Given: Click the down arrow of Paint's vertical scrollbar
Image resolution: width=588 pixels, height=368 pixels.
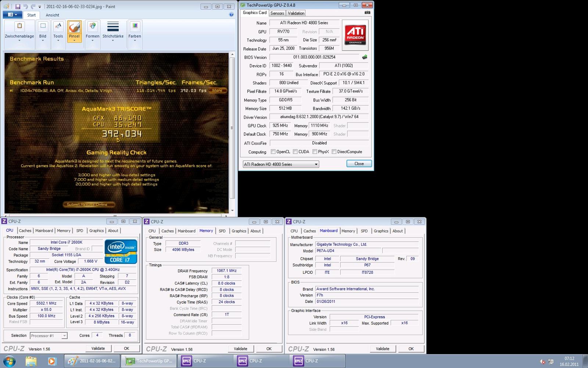Looking at the screenshot, I should 232,210.
